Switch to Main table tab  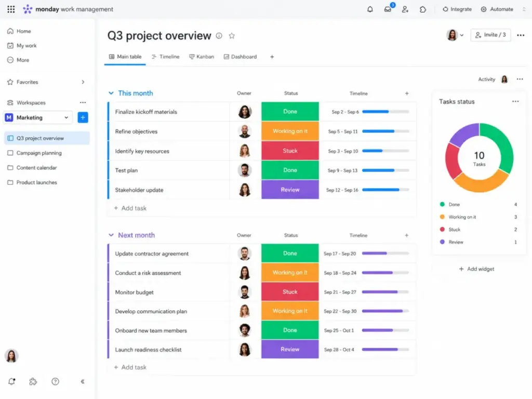(x=125, y=57)
